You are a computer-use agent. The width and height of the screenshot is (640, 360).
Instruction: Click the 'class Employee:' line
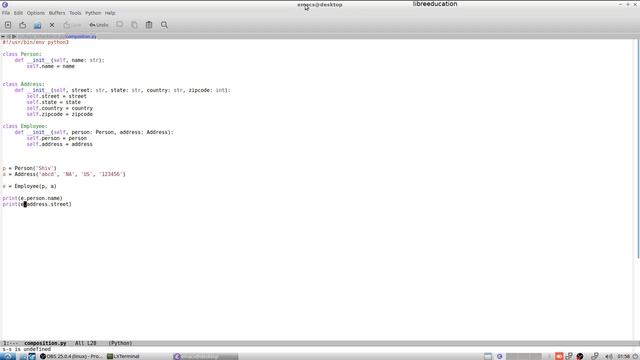25,126
